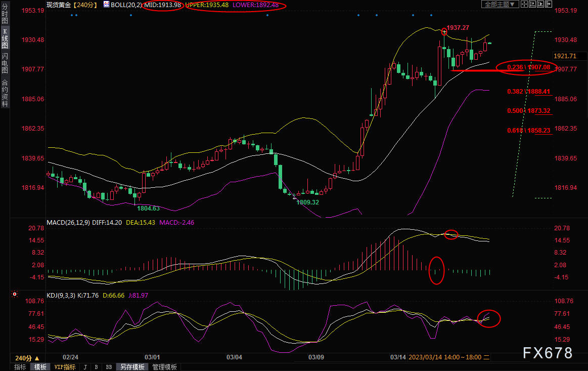Viewport: 588px width, 371px height.
Task: Click the first blue event dot above the chart
Action: click(72, 15)
